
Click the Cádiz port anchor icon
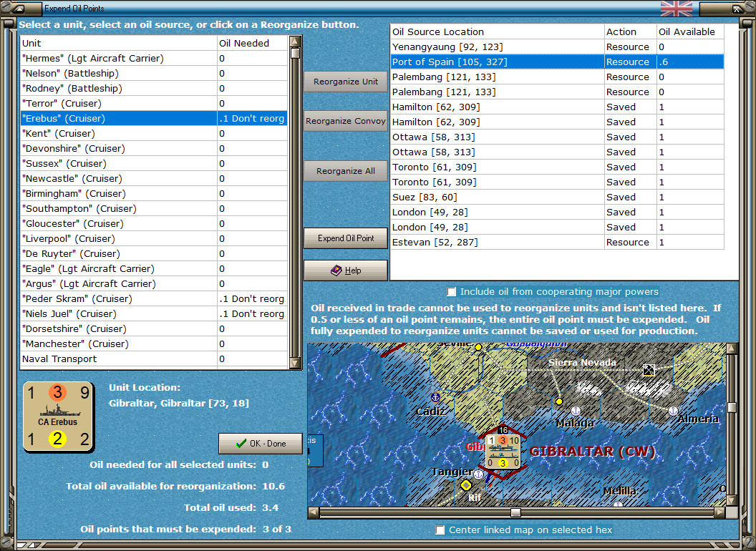tap(435, 396)
